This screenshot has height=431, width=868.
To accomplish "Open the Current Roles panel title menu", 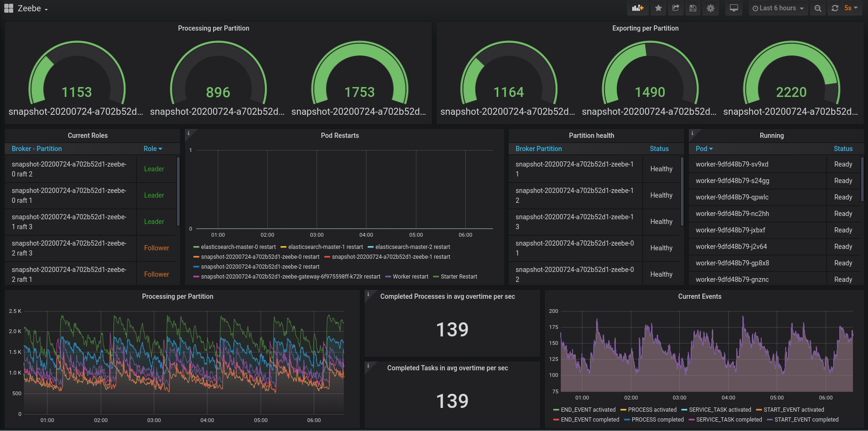I will pos(88,136).
